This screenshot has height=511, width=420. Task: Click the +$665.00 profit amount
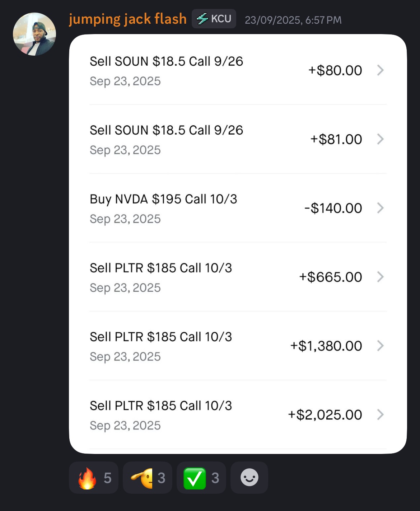tap(331, 277)
